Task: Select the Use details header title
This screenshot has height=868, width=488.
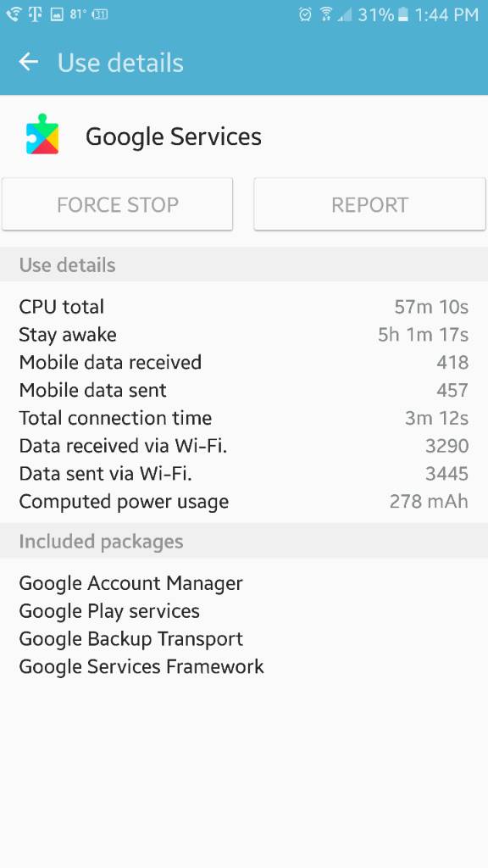Action: point(120,63)
